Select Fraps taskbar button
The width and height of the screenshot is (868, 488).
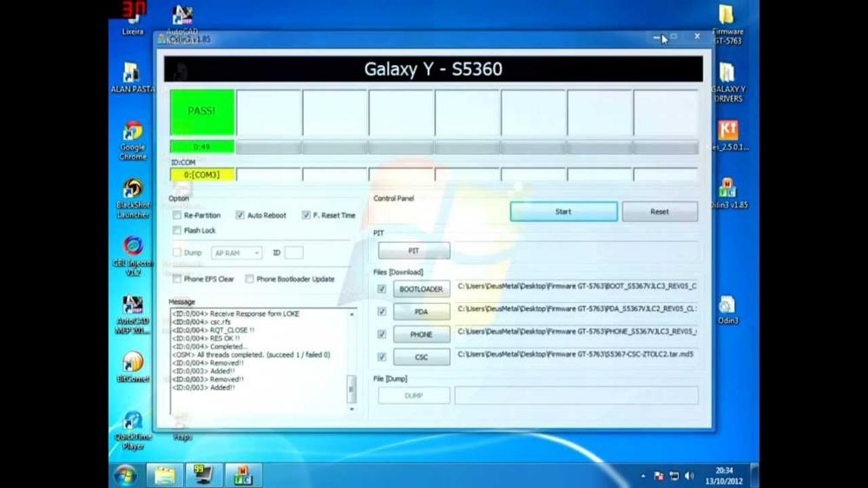pos(203,475)
